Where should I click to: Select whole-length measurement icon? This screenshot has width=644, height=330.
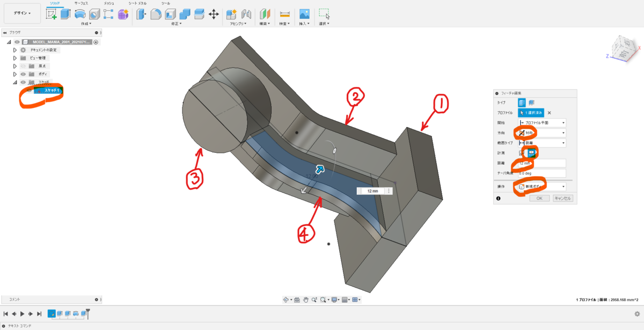click(x=531, y=153)
